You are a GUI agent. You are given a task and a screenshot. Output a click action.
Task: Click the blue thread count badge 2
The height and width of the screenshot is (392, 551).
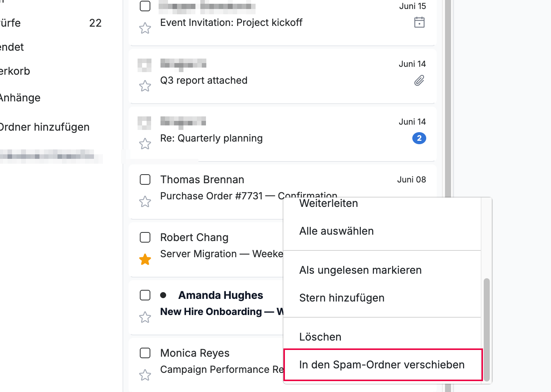[x=419, y=138]
